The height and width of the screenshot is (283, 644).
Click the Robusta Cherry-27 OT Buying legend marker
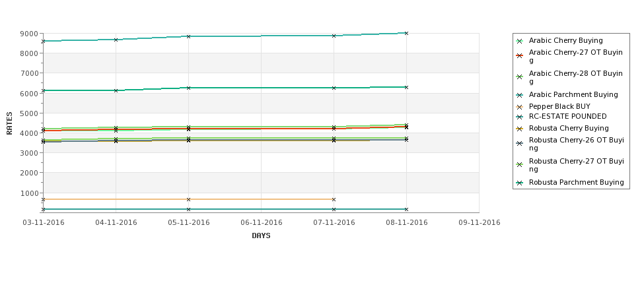click(x=520, y=164)
